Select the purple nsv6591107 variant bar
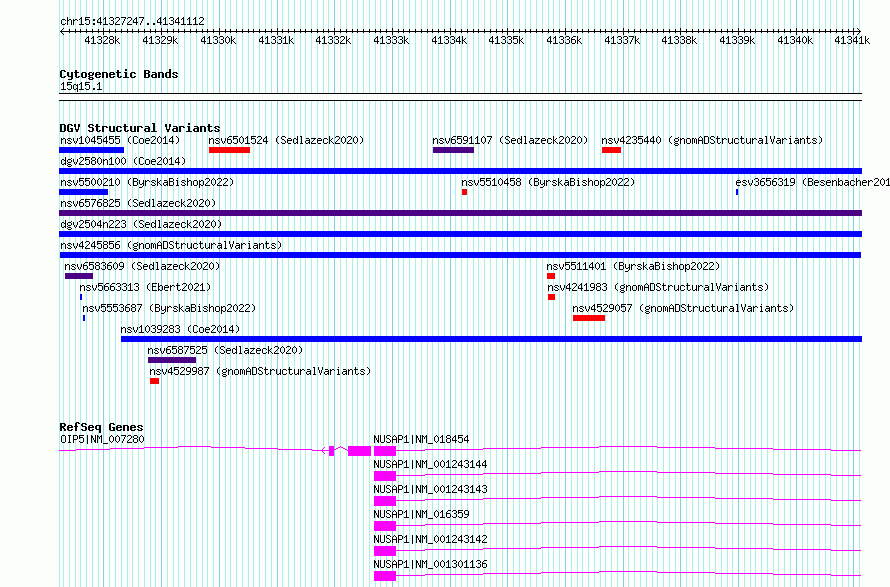This screenshot has height=587, width=890. (x=453, y=150)
